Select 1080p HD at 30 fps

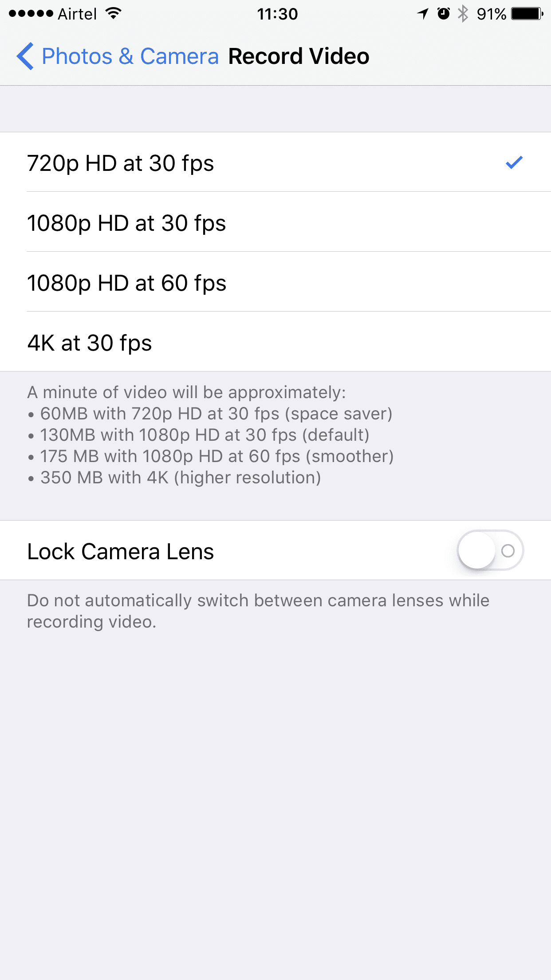275,222
